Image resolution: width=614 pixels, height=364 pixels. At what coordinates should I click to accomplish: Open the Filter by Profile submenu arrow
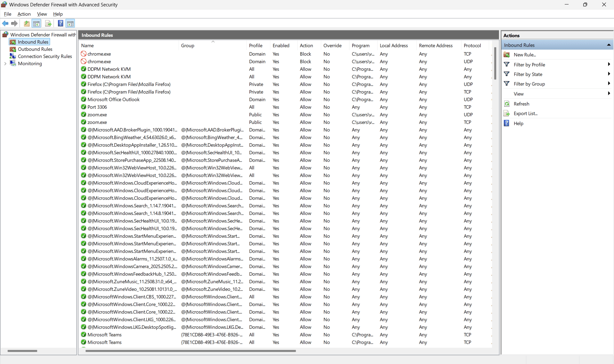[609, 64]
